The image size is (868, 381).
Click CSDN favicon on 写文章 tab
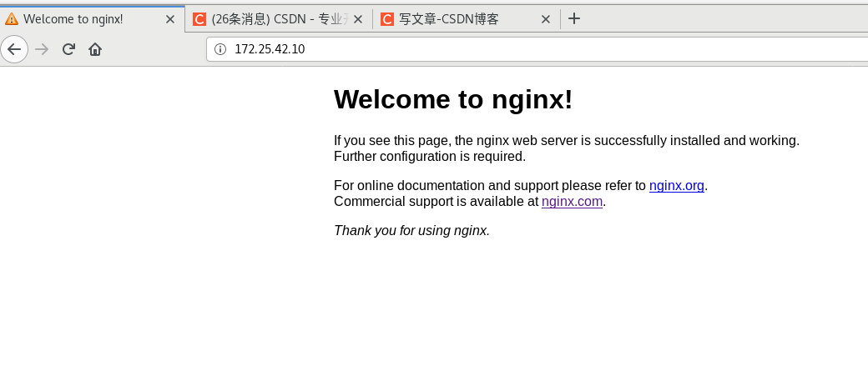387,19
